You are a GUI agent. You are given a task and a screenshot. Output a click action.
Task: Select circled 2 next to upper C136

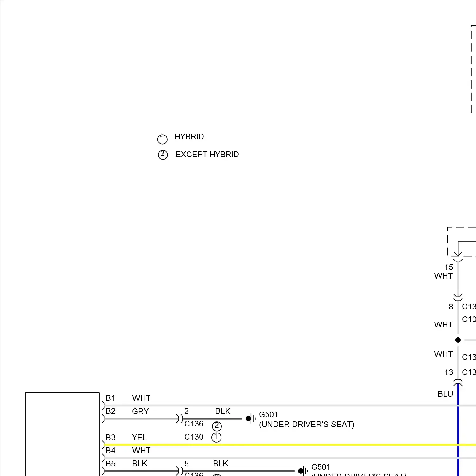pyautogui.click(x=217, y=426)
